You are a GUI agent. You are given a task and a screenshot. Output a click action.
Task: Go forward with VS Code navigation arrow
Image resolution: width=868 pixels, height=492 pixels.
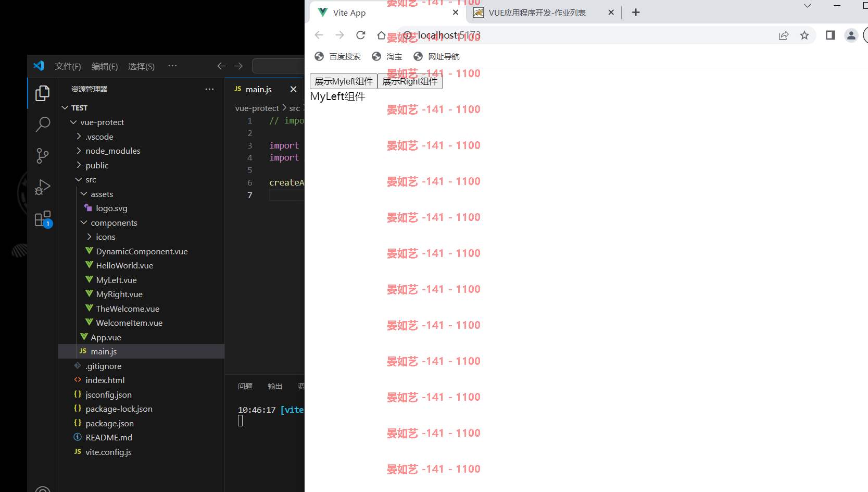pyautogui.click(x=238, y=66)
